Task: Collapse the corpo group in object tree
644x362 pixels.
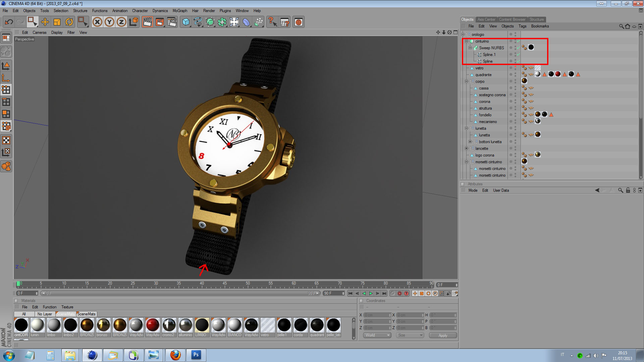Action: coord(466,81)
